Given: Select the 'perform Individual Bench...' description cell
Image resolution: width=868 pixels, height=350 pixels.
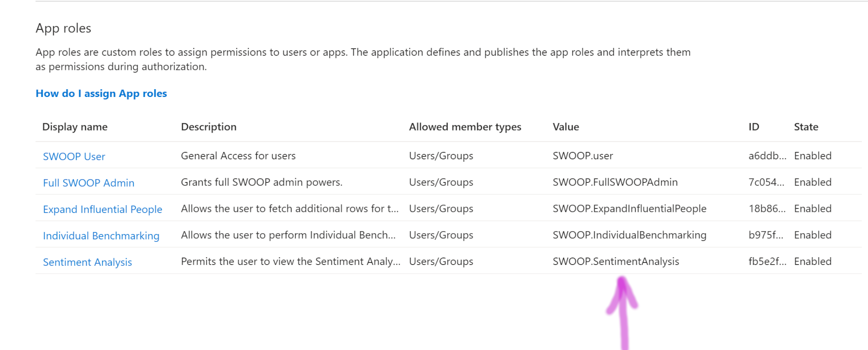Looking at the screenshot, I should [x=288, y=235].
